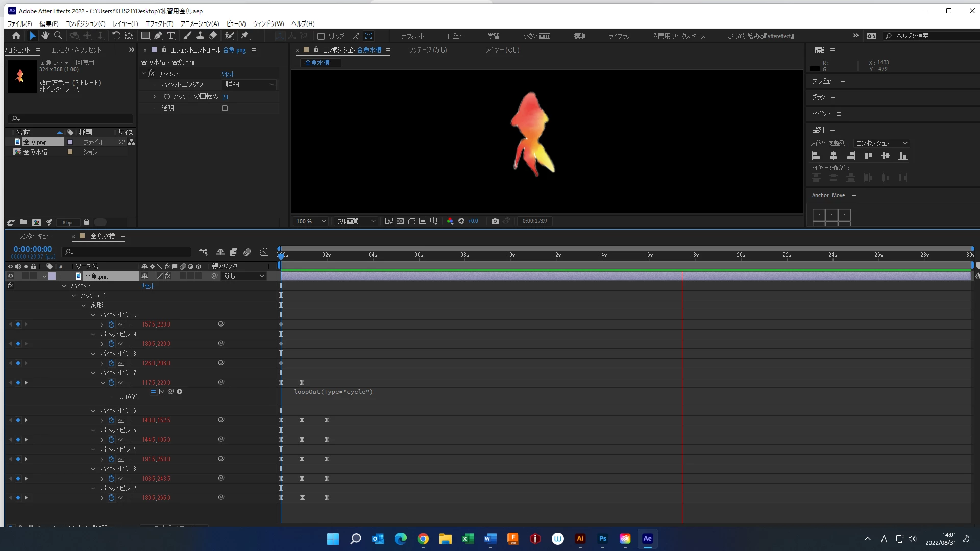980x551 pixels.
Task: Hide the 金魚.png layer with eye icon
Action: 10,276
